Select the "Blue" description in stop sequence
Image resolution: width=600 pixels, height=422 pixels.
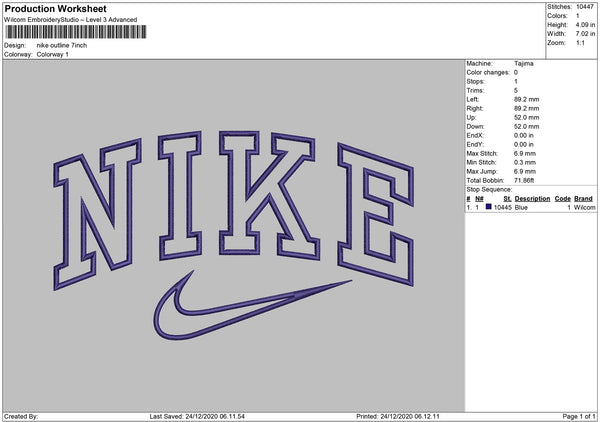[521, 207]
